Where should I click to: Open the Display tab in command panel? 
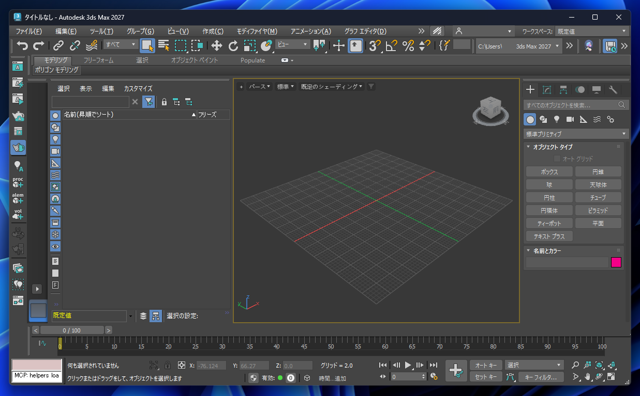point(596,90)
